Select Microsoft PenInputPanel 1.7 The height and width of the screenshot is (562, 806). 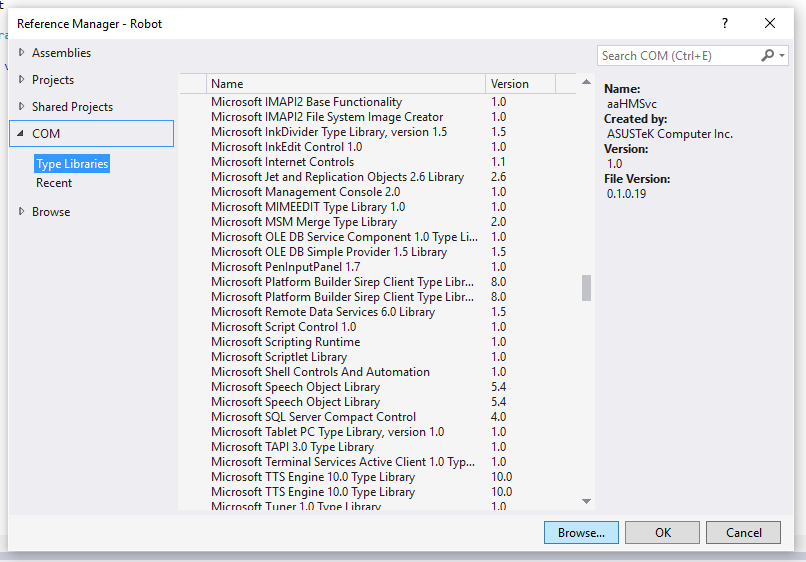point(378,267)
